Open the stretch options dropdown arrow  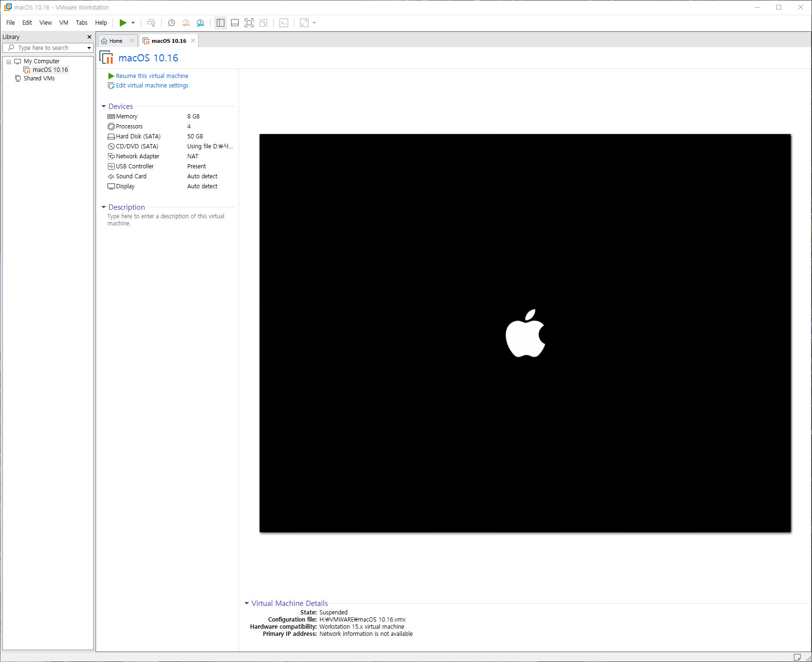coord(314,23)
